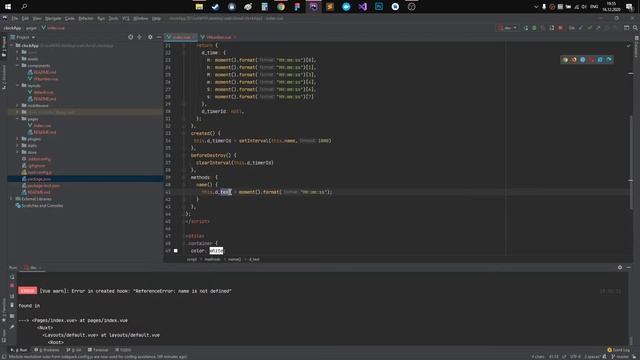Image resolution: width=640 pixels, height=360 pixels.
Task: Collapse the components folder
Action: point(18,65)
